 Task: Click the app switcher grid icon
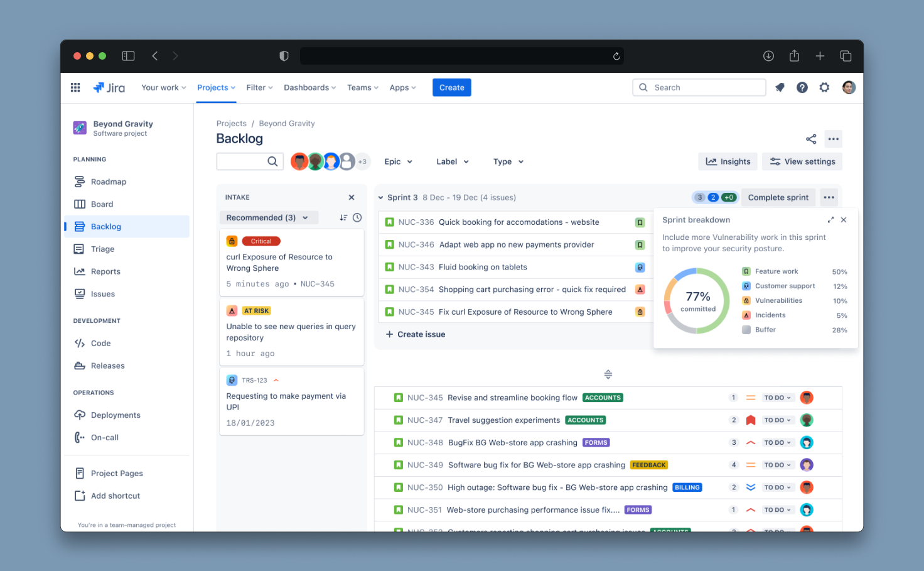tap(75, 88)
